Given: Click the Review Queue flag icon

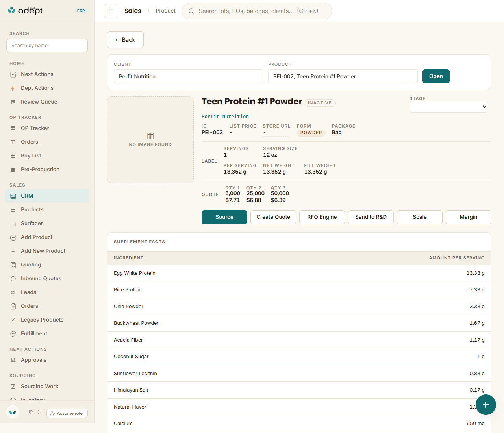Looking at the screenshot, I should coord(13,102).
